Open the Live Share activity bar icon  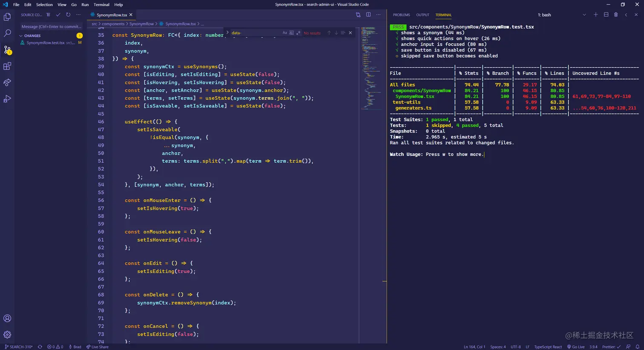coord(7,82)
